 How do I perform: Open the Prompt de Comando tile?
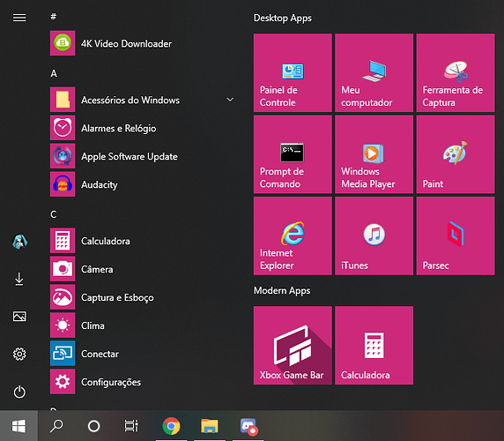(293, 154)
